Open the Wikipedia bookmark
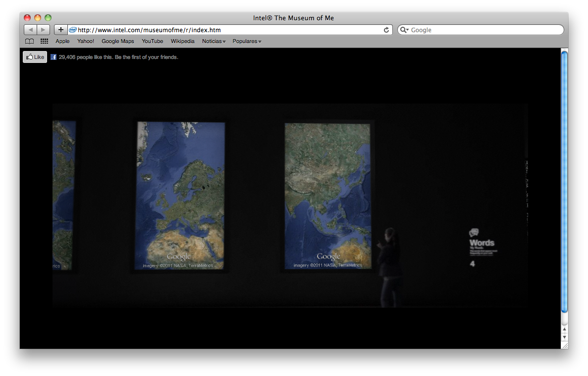This screenshot has height=376, width=588. pos(182,42)
